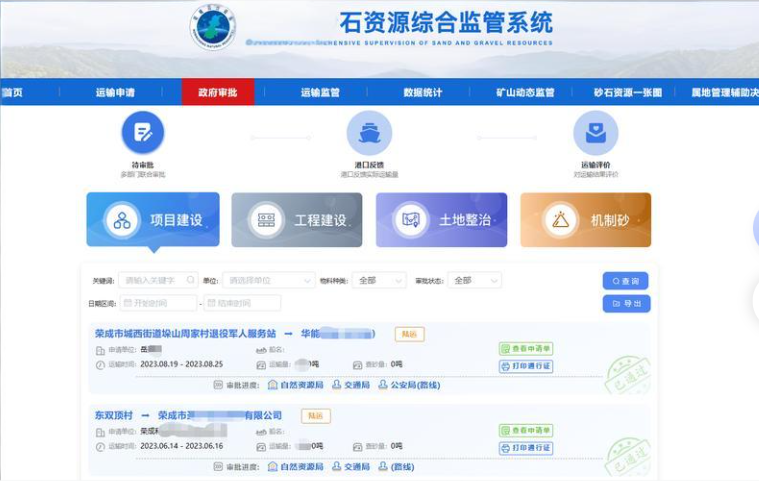This screenshot has height=495, width=759.
Task: Click clock icon beside 2023.08.19 transport time
Action: tap(100, 365)
